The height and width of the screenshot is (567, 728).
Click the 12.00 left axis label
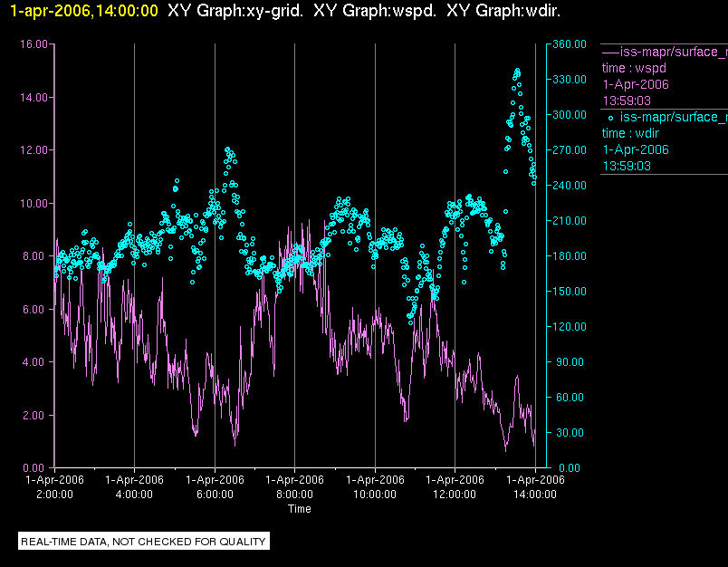click(34, 150)
